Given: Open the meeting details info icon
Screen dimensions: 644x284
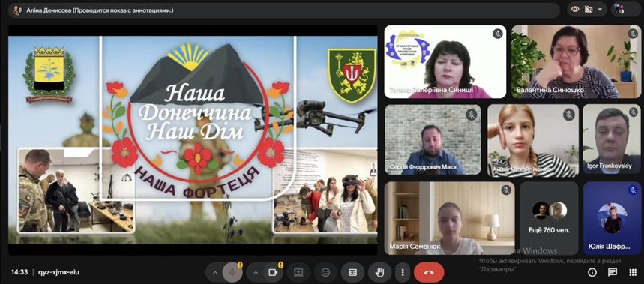Looking at the screenshot, I should click(592, 272).
